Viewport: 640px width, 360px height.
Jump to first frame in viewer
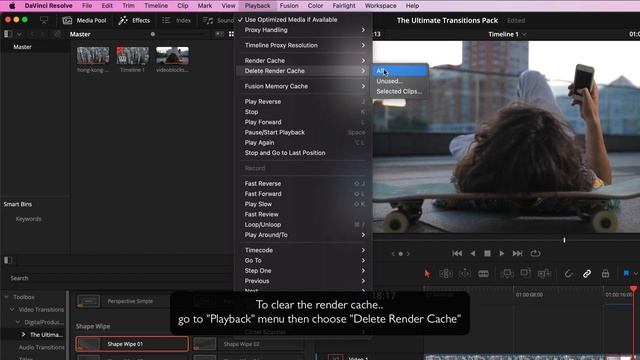tap(457, 253)
